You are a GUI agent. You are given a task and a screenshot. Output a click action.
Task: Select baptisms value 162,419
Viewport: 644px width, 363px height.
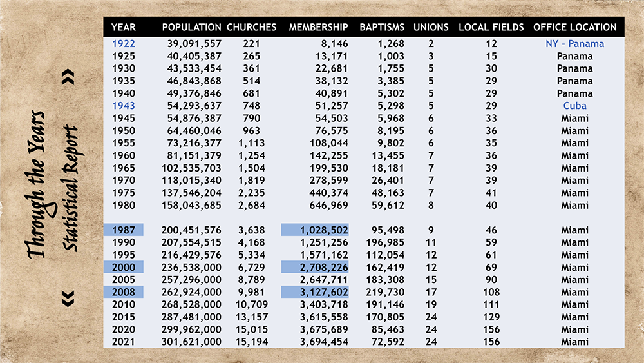385,267
